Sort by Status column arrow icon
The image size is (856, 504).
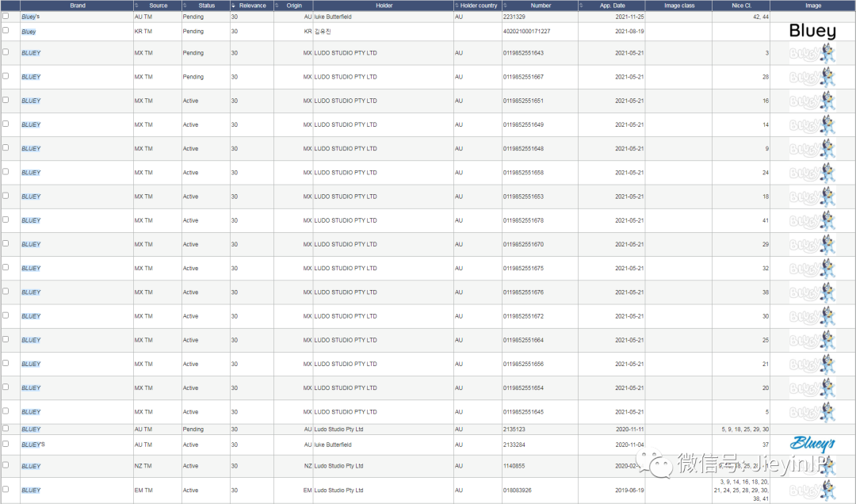pos(185,6)
